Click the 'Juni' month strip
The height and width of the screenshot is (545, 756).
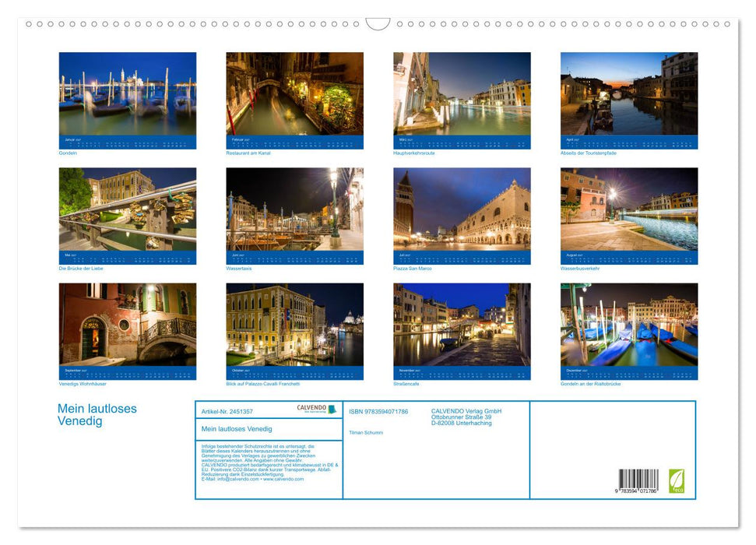click(x=294, y=258)
